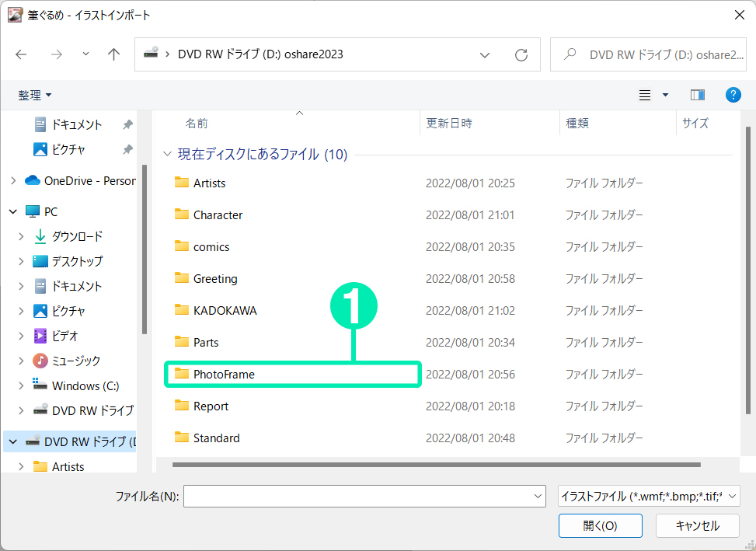Select Windows (C:) in navigation pane

click(x=85, y=385)
